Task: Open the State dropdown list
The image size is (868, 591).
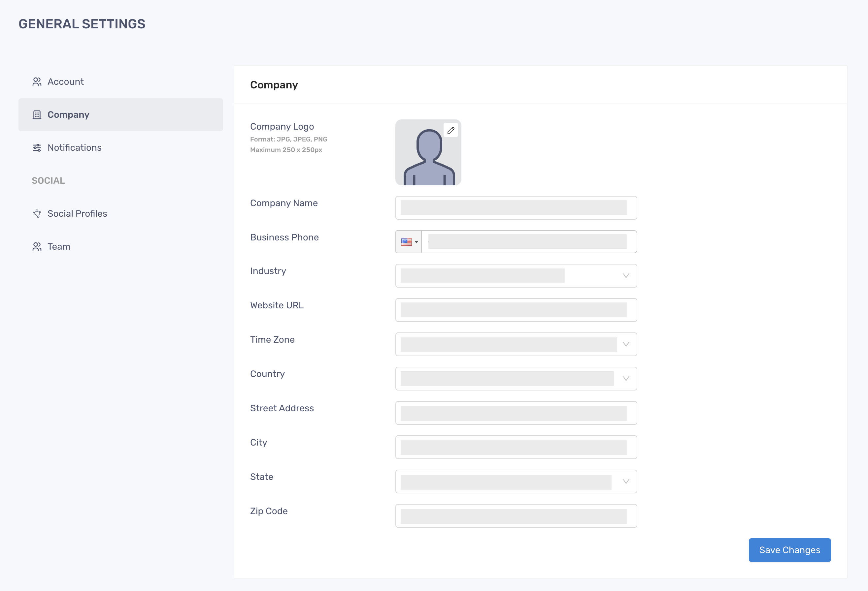Action: click(x=516, y=482)
